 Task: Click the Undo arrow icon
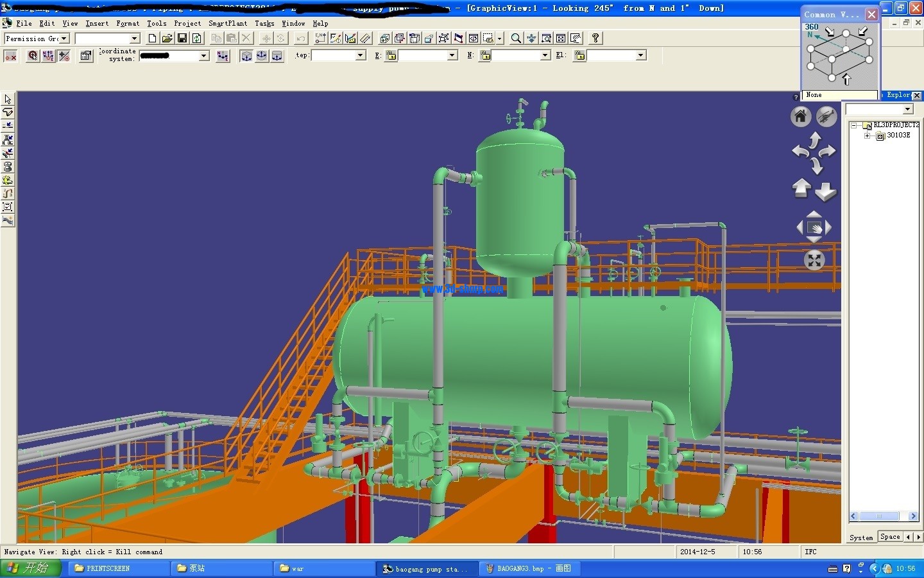pos(302,39)
